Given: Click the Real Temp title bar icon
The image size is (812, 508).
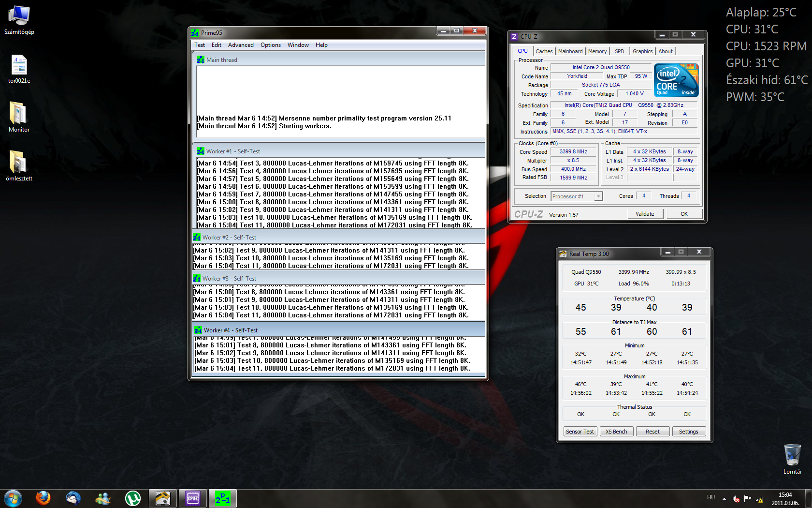Looking at the screenshot, I should [563, 254].
